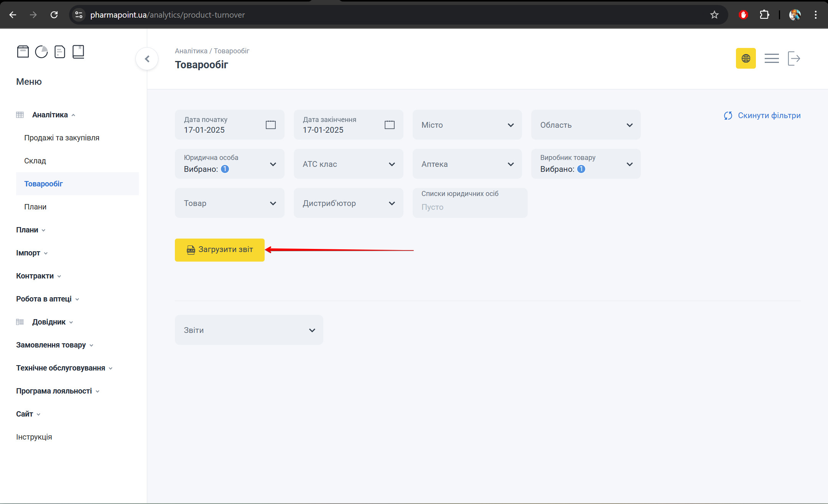Click the document icon in the sidebar top
Image resolution: width=828 pixels, height=504 pixels.
pyautogui.click(x=60, y=51)
